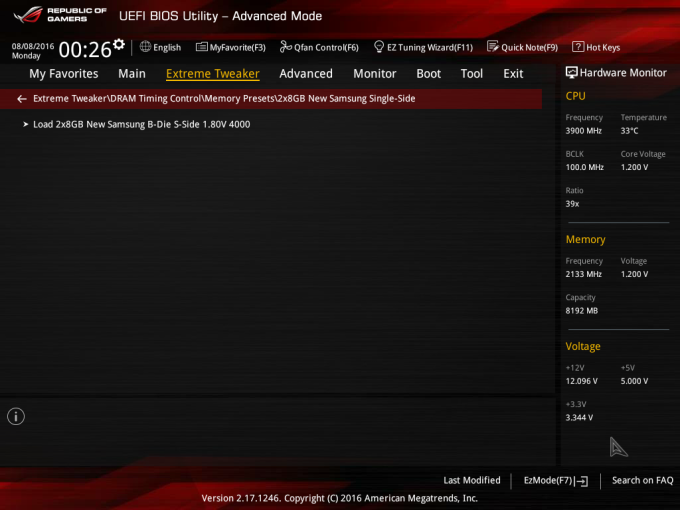This screenshot has width=680, height=510.
Task: Open MyFavorite(F3)
Action: (238, 48)
